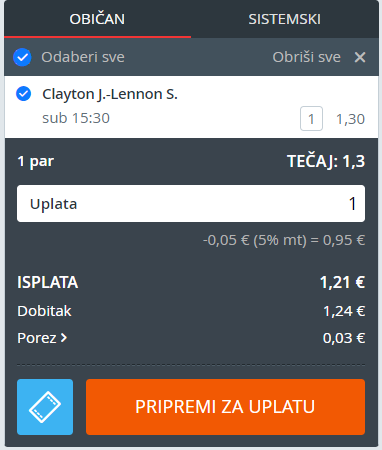Click the X icon beside Obriši sve

pyautogui.click(x=360, y=57)
